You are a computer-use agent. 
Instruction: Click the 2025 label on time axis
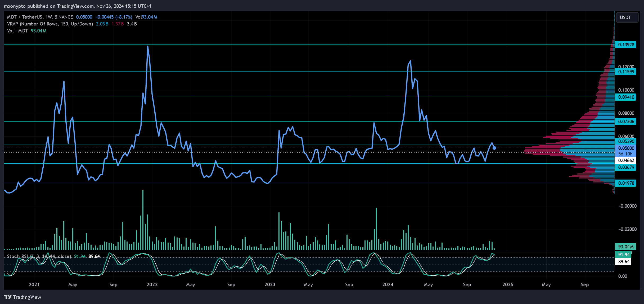tap(508, 285)
